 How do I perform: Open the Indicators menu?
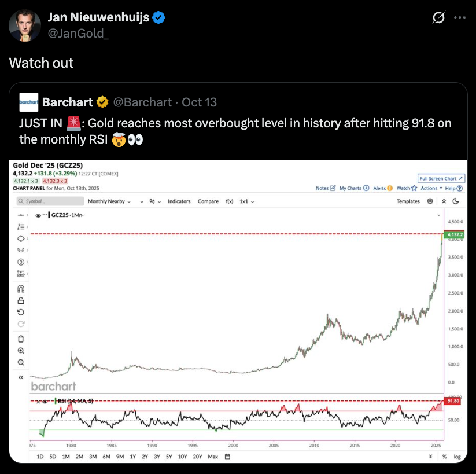(179, 201)
